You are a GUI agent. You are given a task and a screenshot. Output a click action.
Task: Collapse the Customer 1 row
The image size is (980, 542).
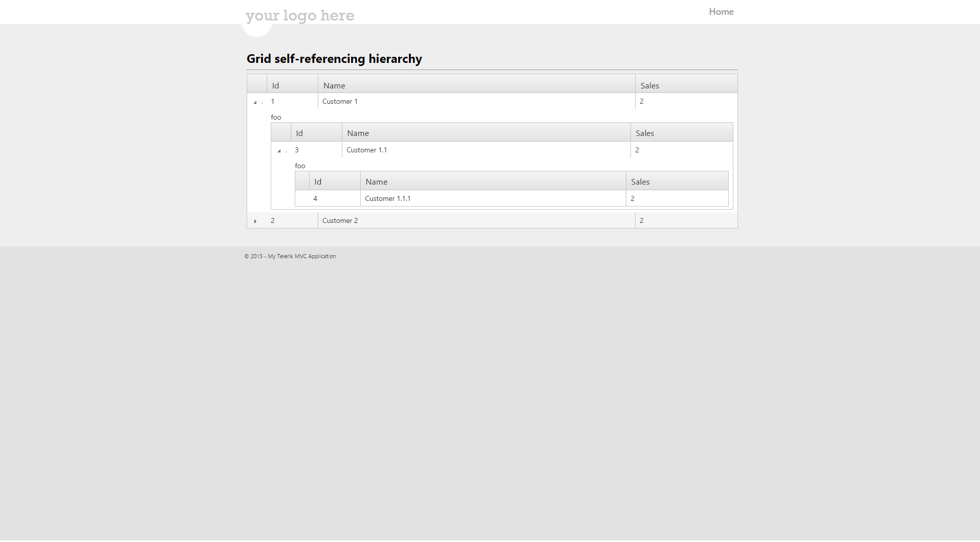[255, 102]
